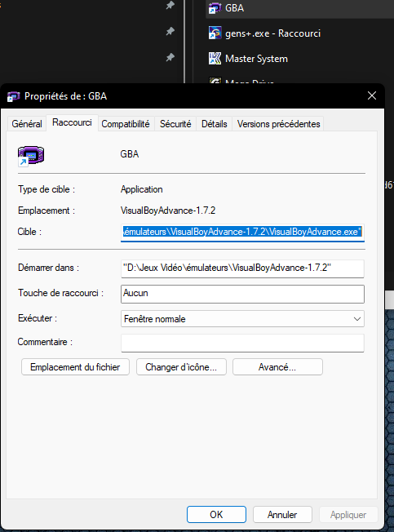Image resolution: width=394 pixels, height=532 pixels.
Task: Click the top pin icon in sidebar
Action: click(x=170, y=5)
